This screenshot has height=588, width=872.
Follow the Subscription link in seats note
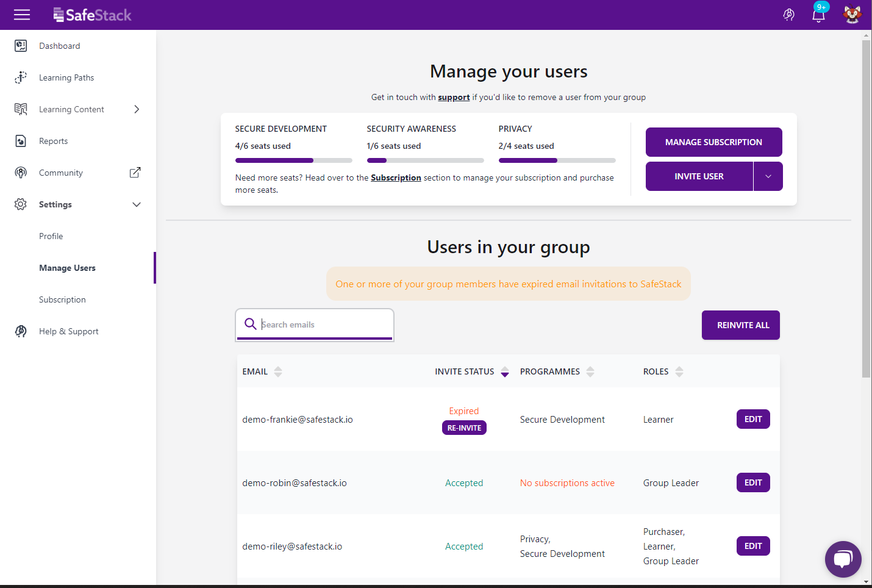(396, 177)
